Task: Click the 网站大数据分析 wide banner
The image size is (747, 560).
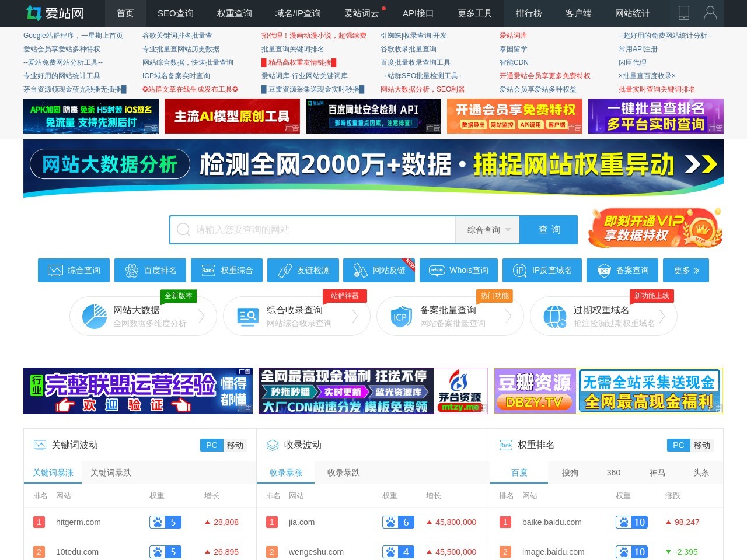Action: (373, 168)
